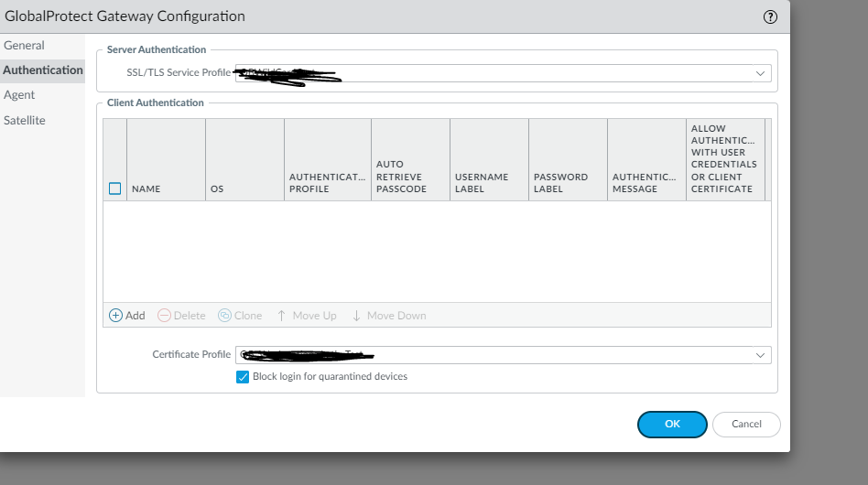Expand the SSL/TLS Service Profile dropdown arrow
Viewport: 868px width, 485px height.
760,73
